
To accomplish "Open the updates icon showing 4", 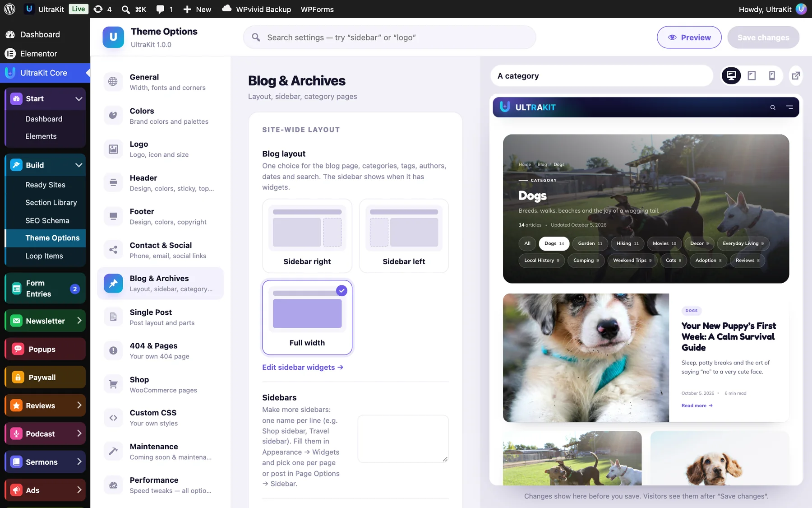I will pos(102,9).
